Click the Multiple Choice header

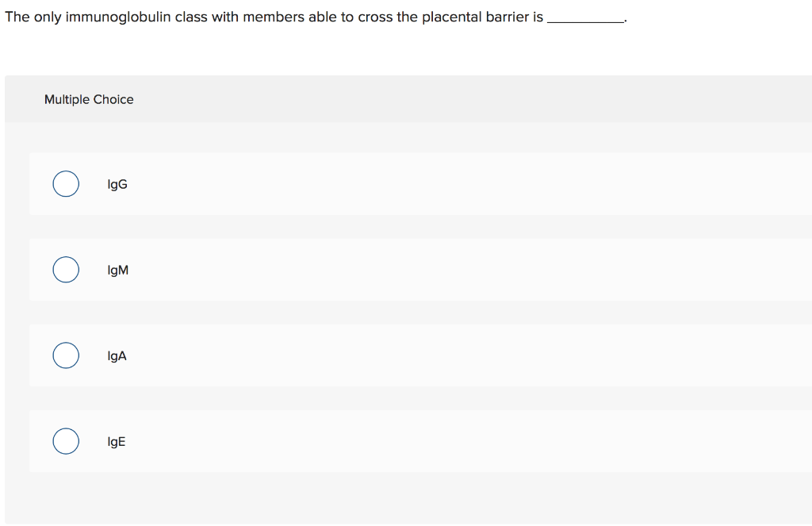point(89,99)
